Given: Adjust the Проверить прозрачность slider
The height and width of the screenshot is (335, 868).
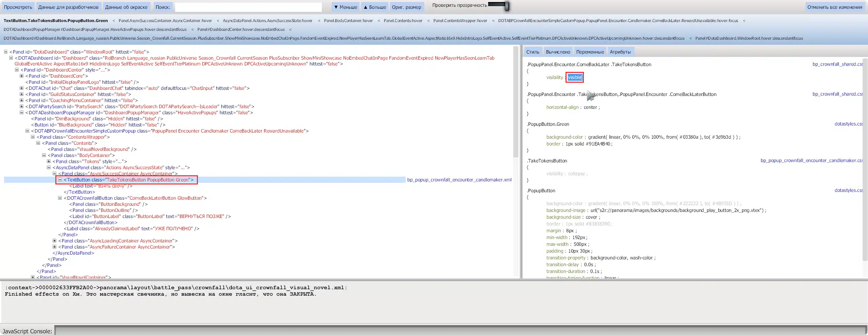Looking at the screenshot, I should point(506,6).
